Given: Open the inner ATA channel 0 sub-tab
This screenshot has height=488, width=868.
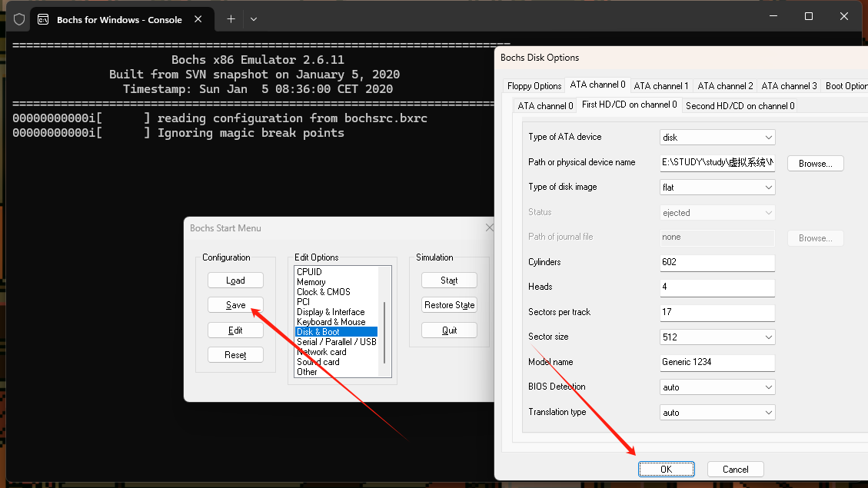Looking at the screenshot, I should (x=545, y=106).
